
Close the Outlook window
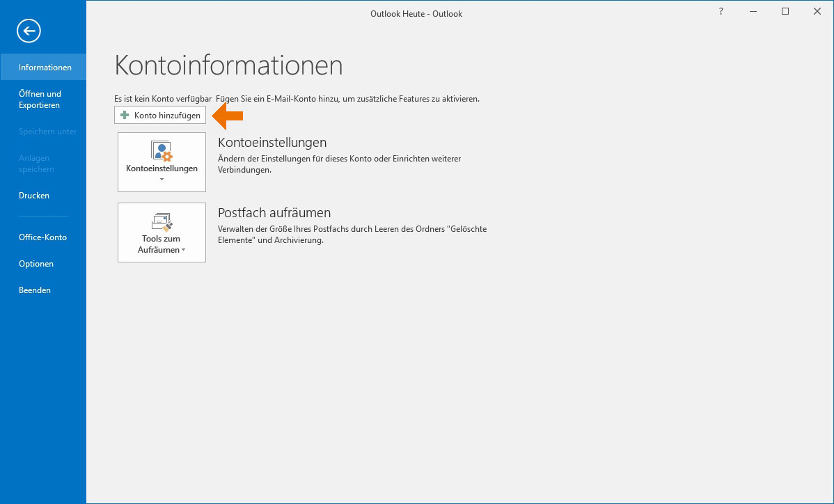tap(817, 11)
